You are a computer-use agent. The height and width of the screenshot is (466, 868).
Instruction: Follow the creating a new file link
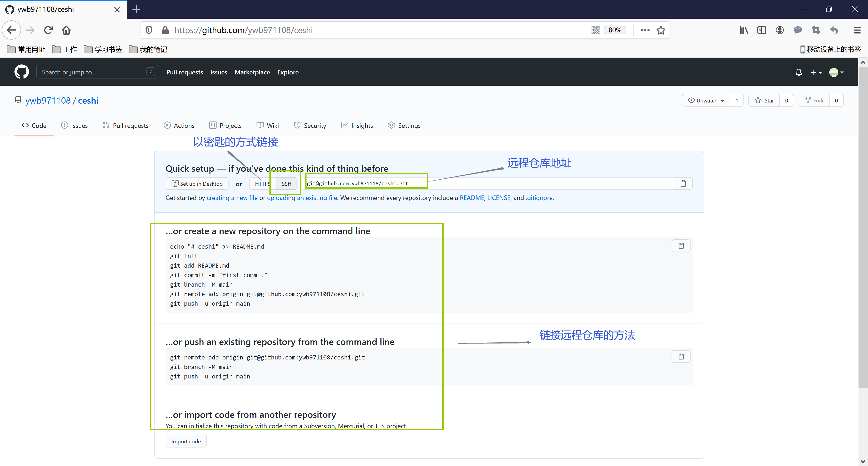click(232, 197)
